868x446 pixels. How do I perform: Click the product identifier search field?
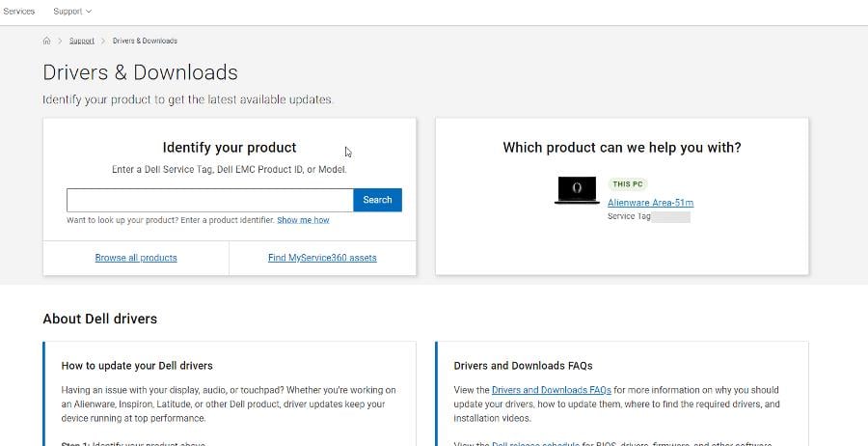[210, 200]
